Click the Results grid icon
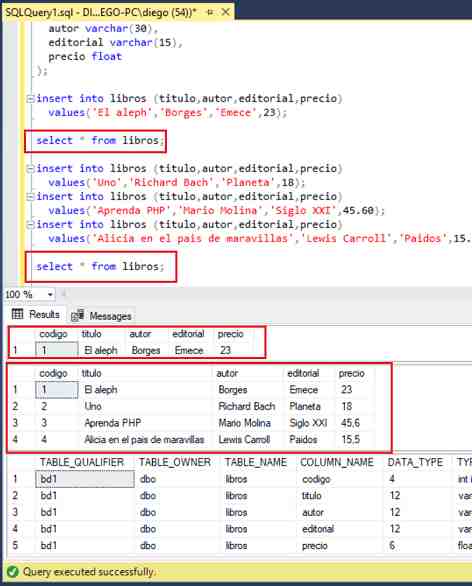 (x=18, y=314)
